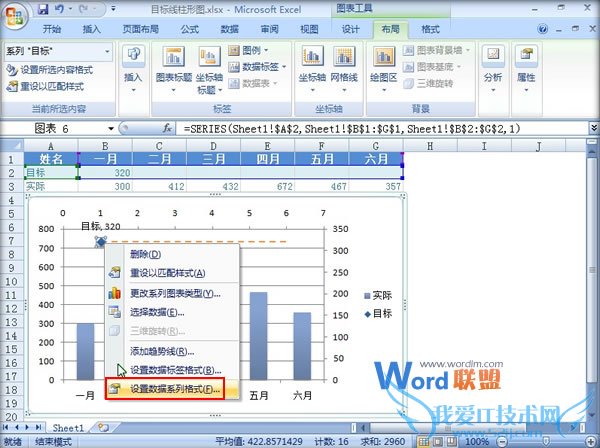600x448 pixels.
Task: Open the 数据标签 data labels option
Action: (257, 67)
